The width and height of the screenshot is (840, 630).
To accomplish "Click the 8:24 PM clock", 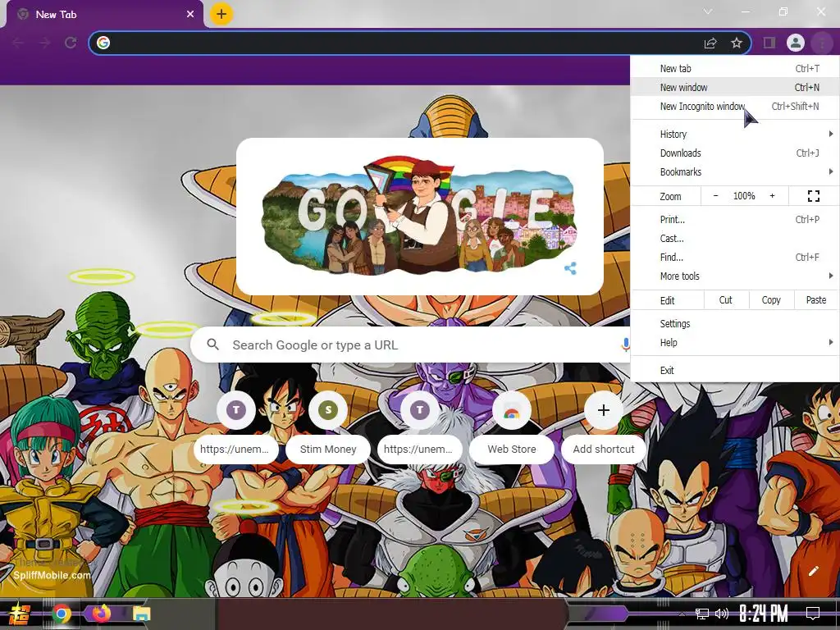I will coord(764,614).
